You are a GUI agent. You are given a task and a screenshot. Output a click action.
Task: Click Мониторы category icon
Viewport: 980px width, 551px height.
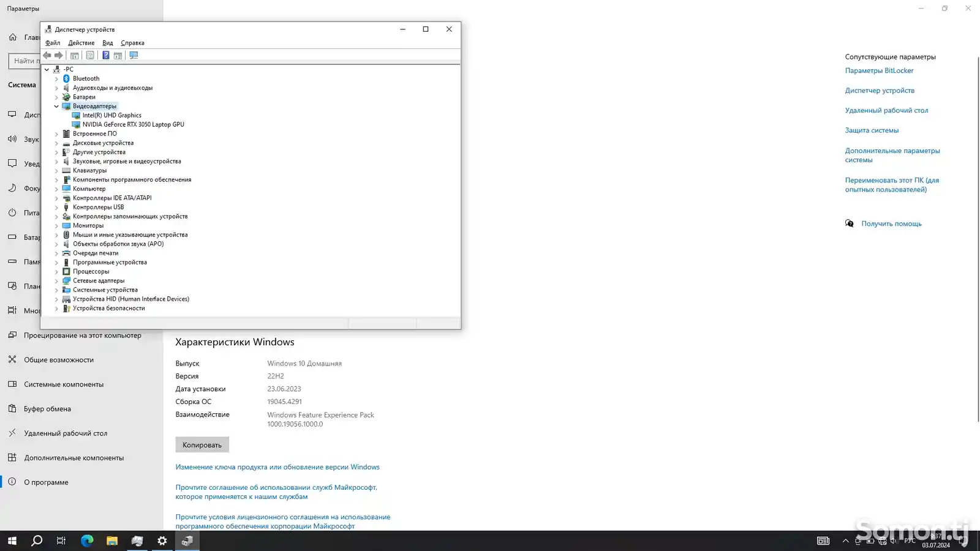(x=66, y=225)
